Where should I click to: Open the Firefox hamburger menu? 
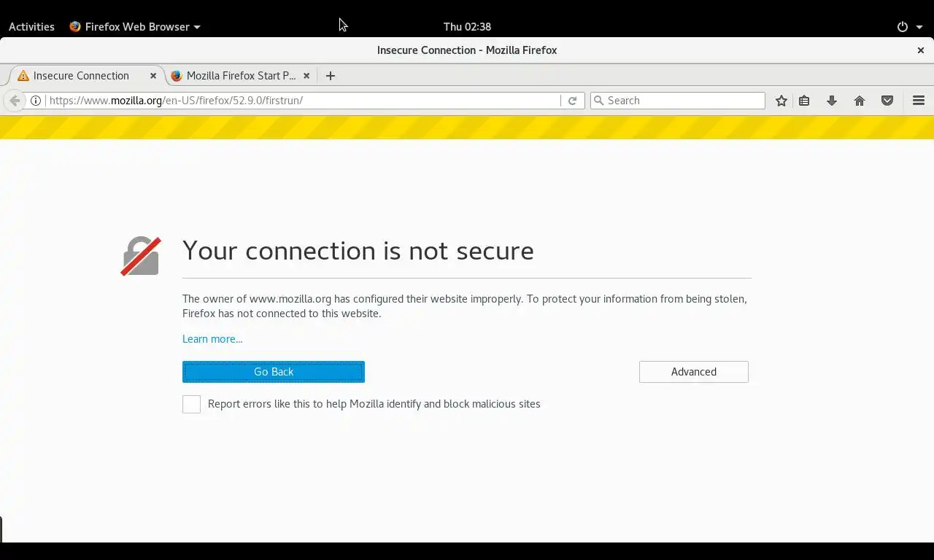point(919,101)
